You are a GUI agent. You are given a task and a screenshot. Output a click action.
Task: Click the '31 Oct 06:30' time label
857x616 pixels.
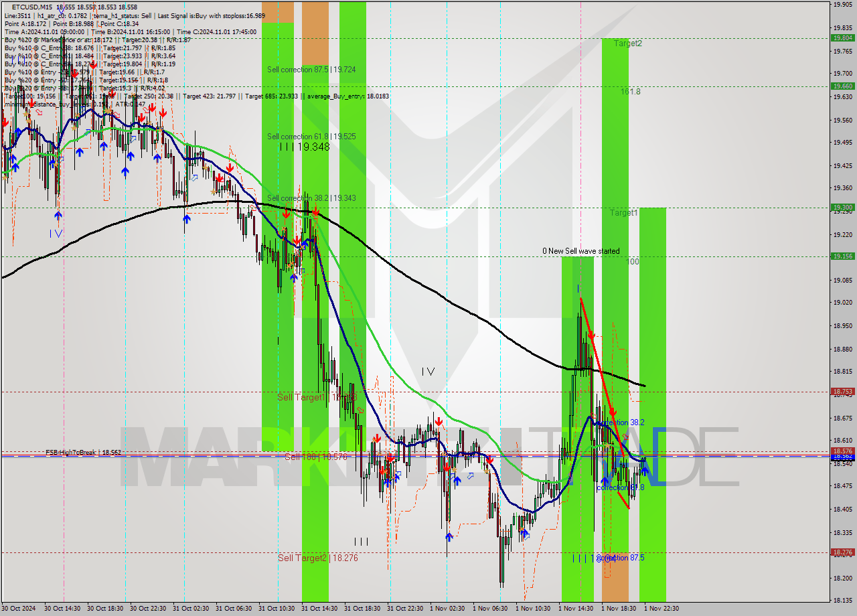pos(234,609)
